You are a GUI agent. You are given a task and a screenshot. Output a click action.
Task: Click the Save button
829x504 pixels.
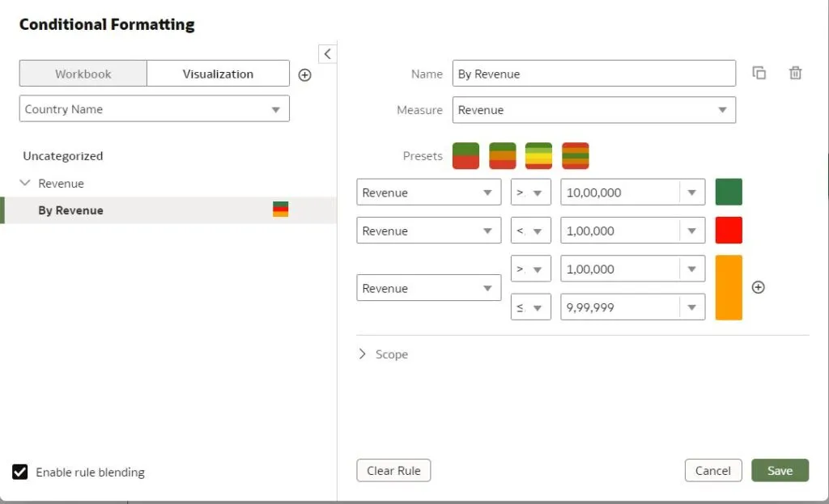[x=780, y=471]
